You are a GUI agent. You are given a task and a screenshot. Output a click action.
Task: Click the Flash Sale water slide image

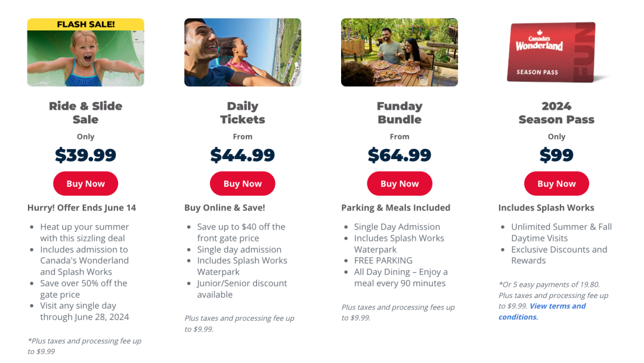pyautogui.click(x=85, y=52)
